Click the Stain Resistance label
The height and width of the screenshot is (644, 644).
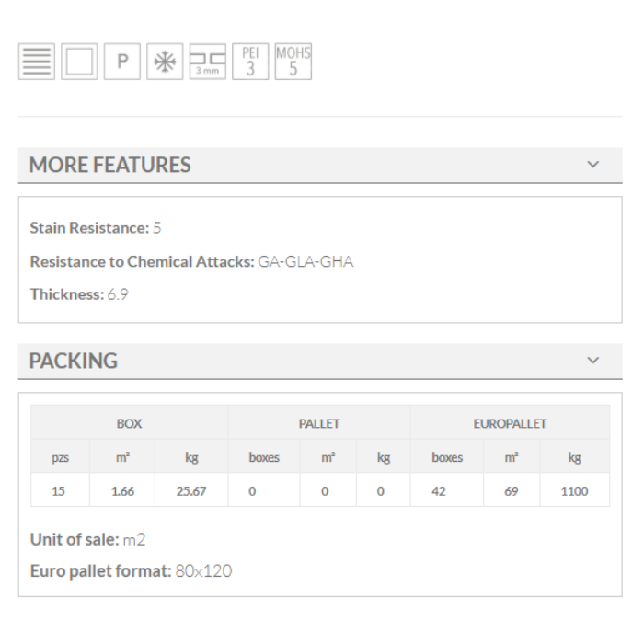(89, 227)
